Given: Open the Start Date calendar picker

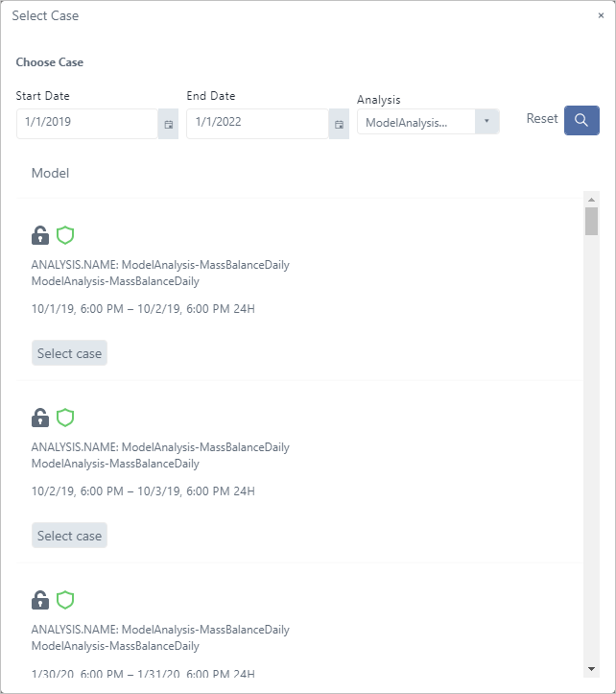Looking at the screenshot, I should [x=168, y=124].
